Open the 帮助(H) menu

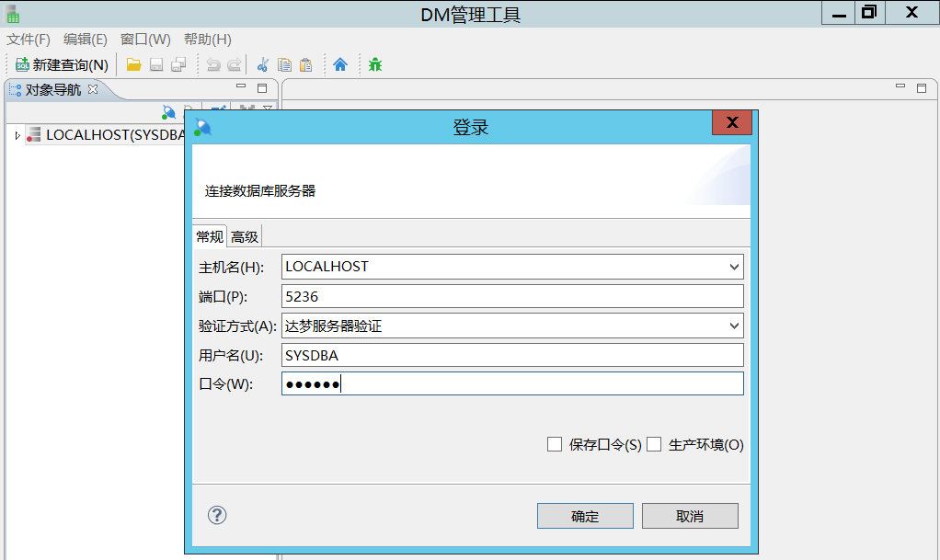(x=208, y=40)
